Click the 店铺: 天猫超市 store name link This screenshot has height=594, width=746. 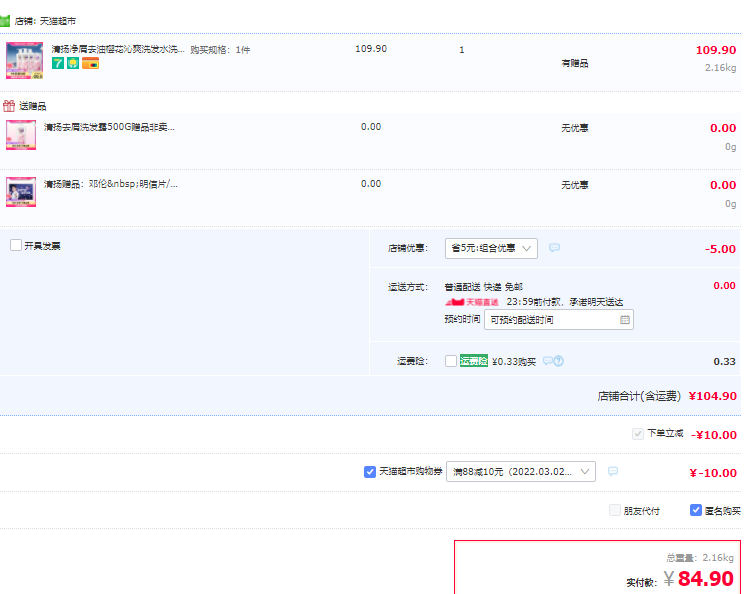coord(45,21)
